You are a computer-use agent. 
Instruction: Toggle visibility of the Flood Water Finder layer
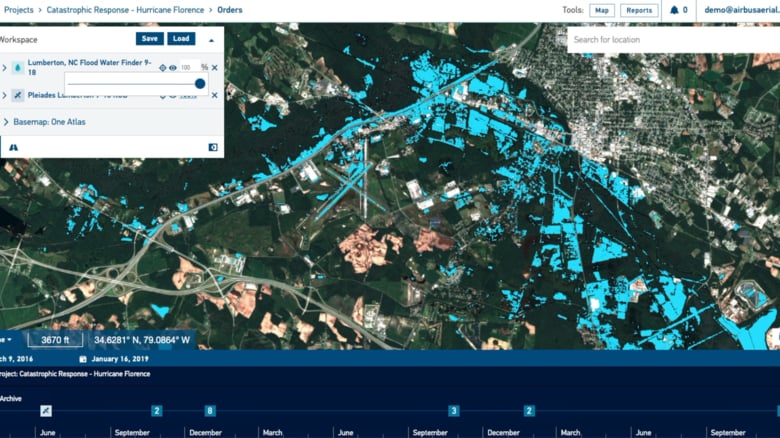point(173,68)
